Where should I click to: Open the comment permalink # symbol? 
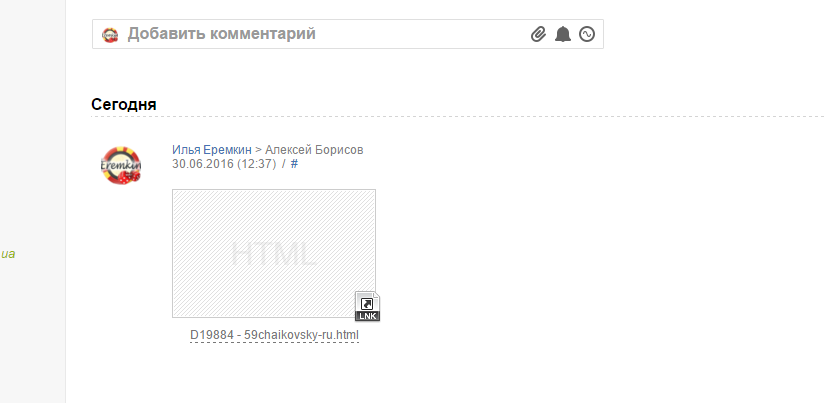[294, 164]
